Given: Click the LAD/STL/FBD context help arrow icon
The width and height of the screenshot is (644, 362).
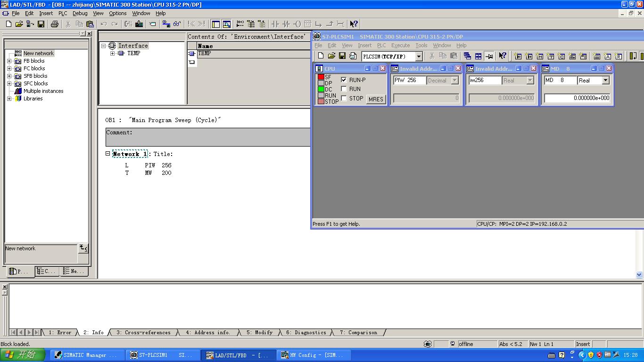Looking at the screenshot, I should (x=354, y=24).
